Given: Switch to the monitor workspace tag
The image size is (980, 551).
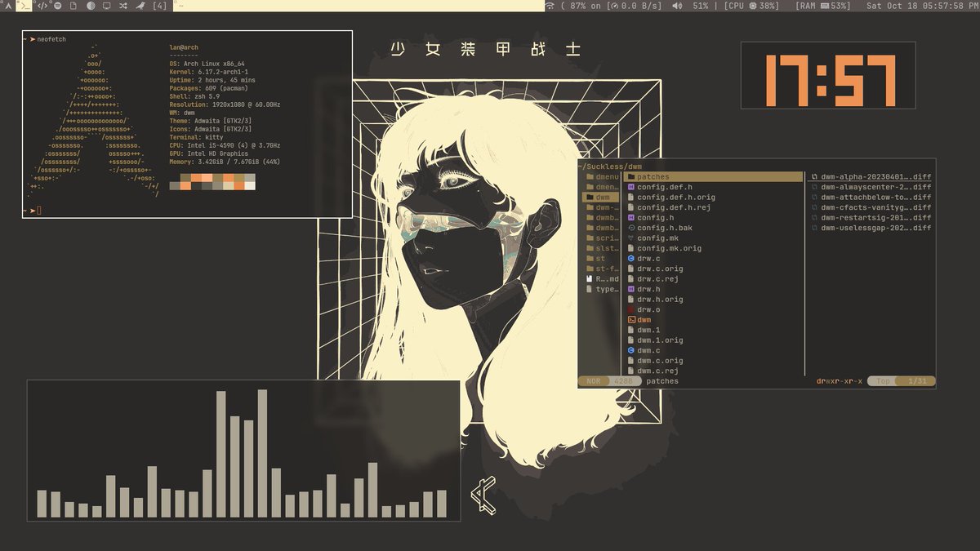Looking at the screenshot, I should coord(106,6).
